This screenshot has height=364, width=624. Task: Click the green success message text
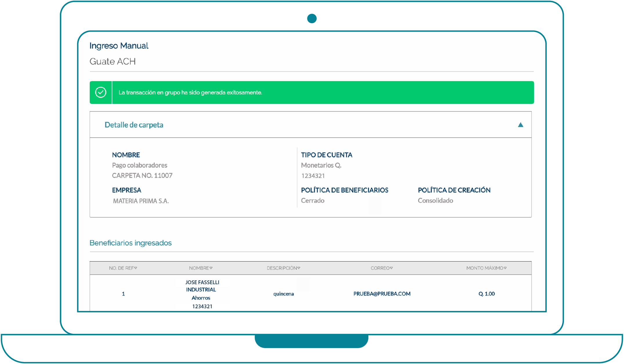pyautogui.click(x=190, y=92)
